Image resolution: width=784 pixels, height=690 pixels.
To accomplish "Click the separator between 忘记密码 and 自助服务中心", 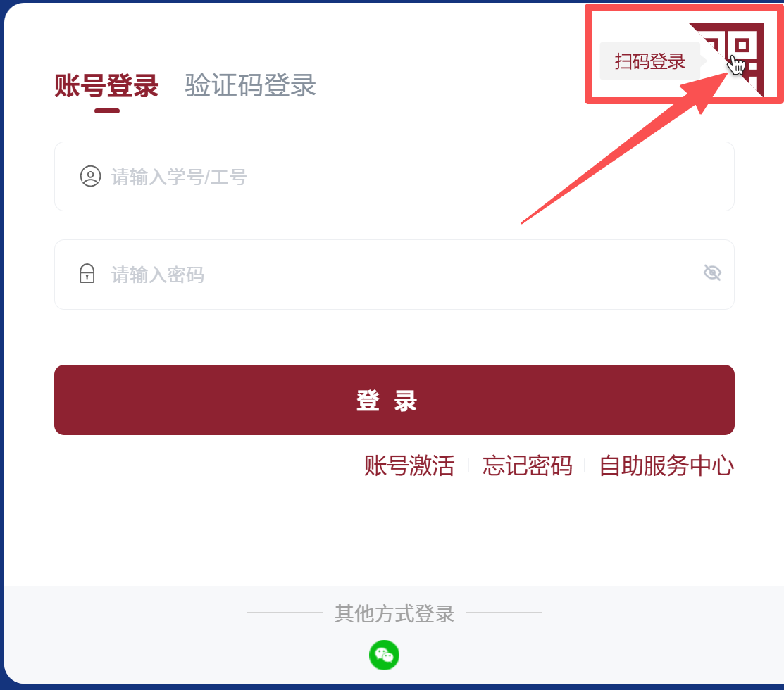I will click(x=585, y=465).
